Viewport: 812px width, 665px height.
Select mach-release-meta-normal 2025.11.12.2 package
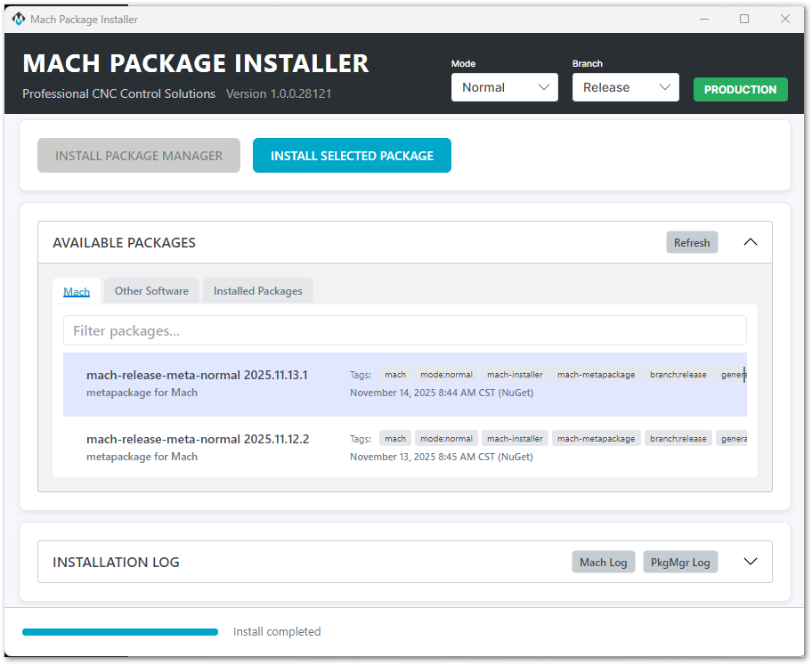click(198, 440)
